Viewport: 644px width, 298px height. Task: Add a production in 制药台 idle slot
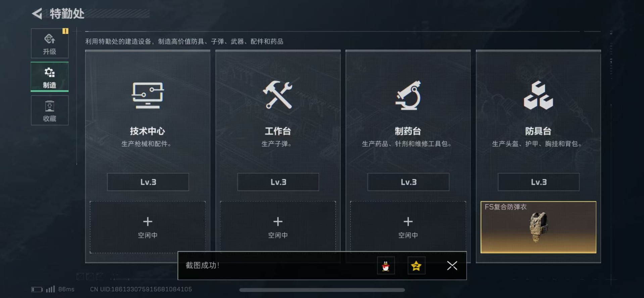coord(408,226)
